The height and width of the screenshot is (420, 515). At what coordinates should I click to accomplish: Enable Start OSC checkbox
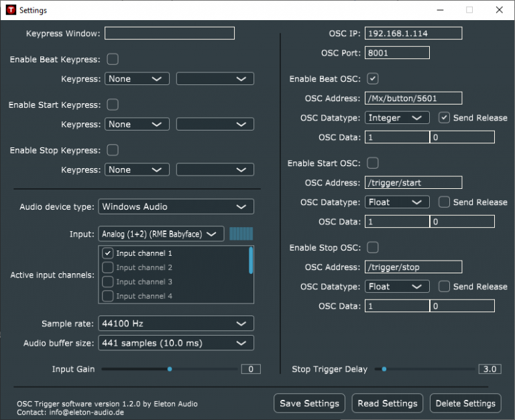(373, 163)
